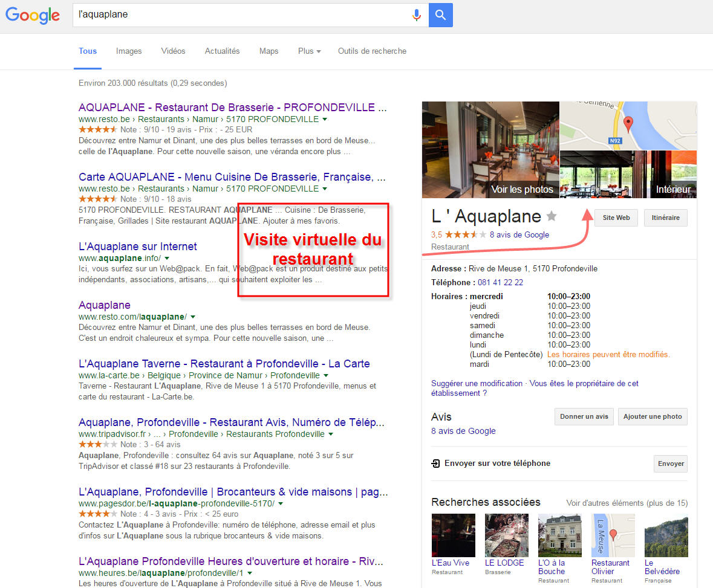Expand options arrow for Carte AQUAPLANE result

[325, 189]
